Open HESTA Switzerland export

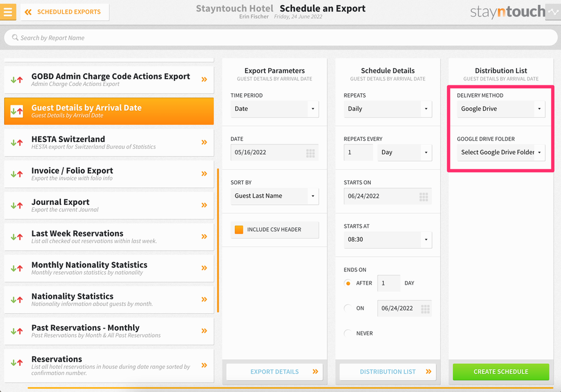pos(109,142)
